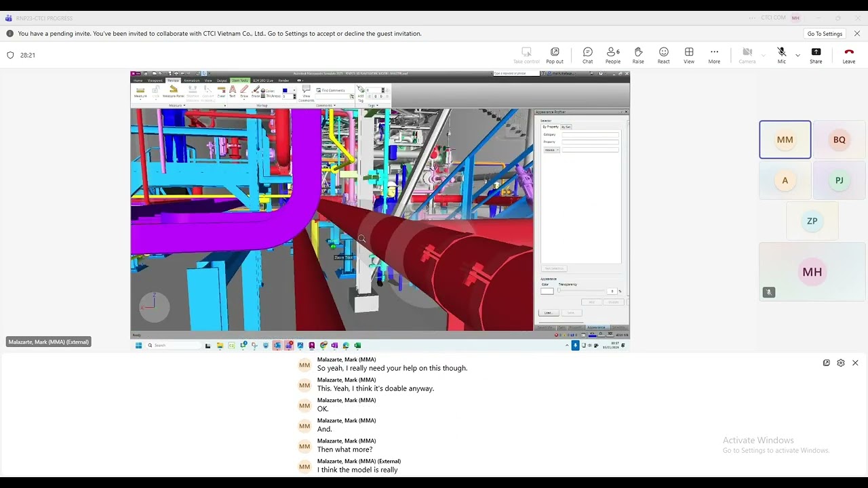The height and width of the screenshot is (488, 868).
Task: Leave the meeting
Action: (x=849, y=56)
